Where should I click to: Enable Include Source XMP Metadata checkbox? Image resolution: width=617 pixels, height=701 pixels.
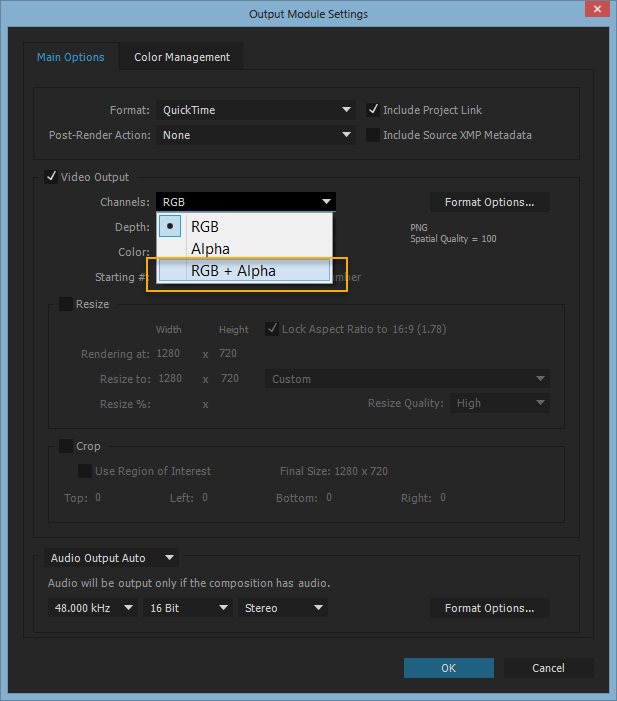coord(374,135)
